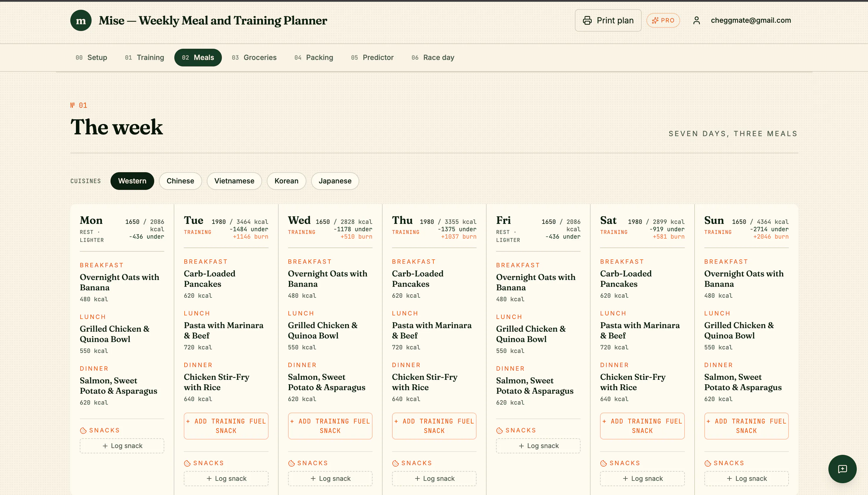
Task: Open Saturday's Pasta with Marinara & Beef
Action: click(x=640, y=330)
